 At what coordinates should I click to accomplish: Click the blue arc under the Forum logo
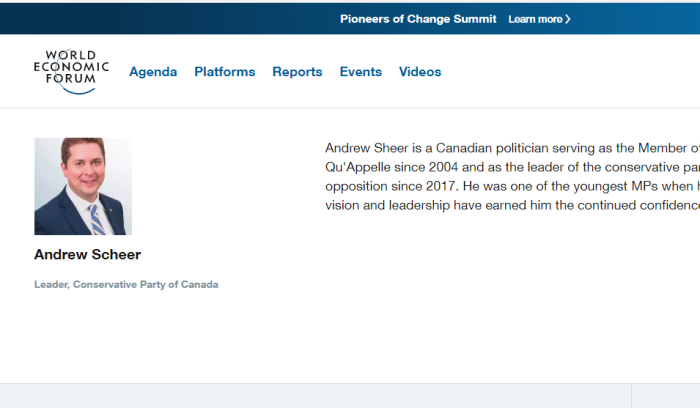79,90
